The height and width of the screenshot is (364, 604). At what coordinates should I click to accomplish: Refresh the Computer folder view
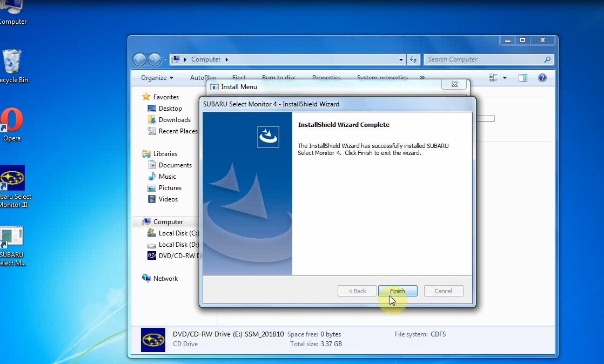[x=413, y=59]
